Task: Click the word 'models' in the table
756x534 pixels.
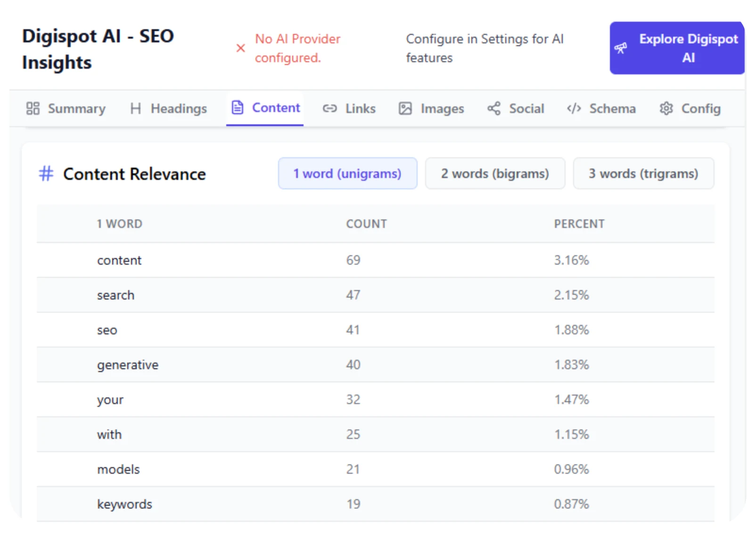Action: (x=118, y=469)
